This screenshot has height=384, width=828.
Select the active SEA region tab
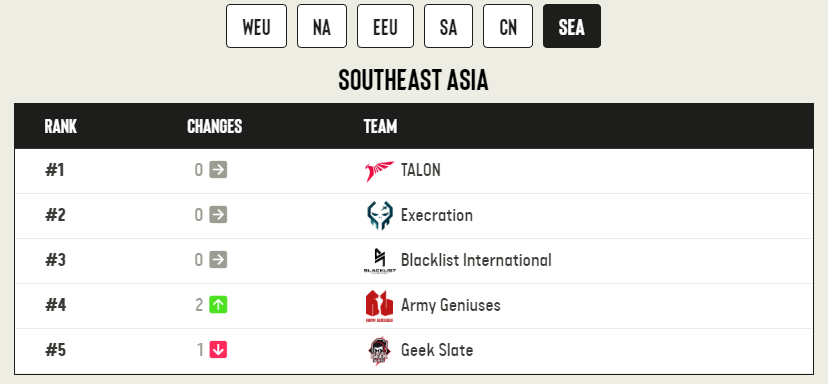pyautogui.click(x=572, y=26)
